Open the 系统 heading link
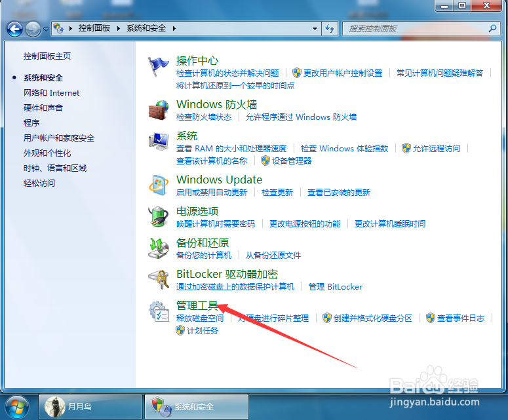Image resolution: width=508 pixels, height=420 pixels. click(x=187, y=136)
